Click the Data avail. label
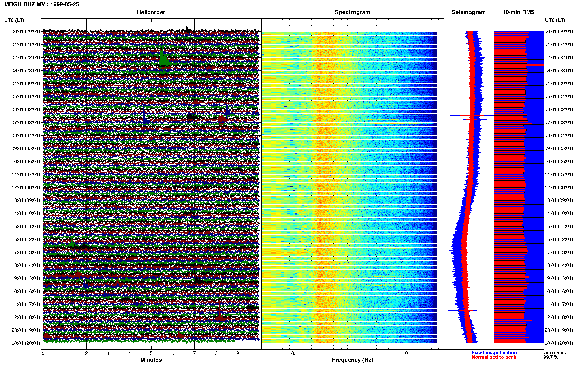 (554, 352)
